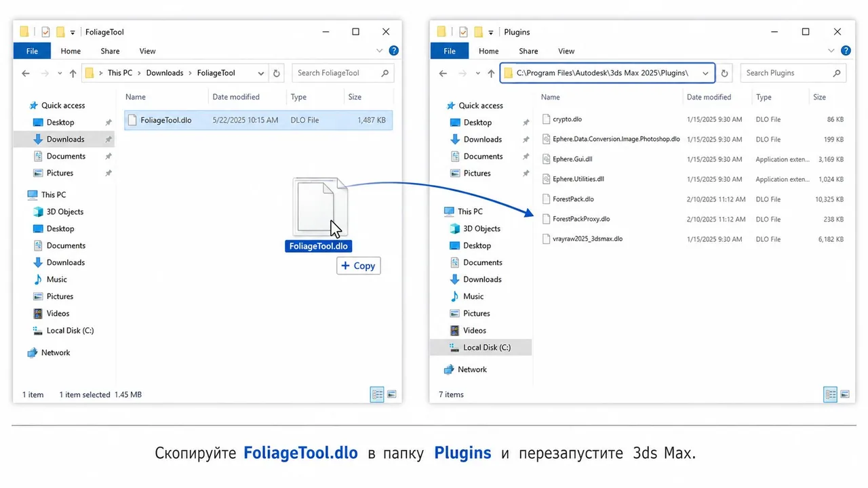Select Quick access in Plugins window
868x488 pixels.
(481, 106)
